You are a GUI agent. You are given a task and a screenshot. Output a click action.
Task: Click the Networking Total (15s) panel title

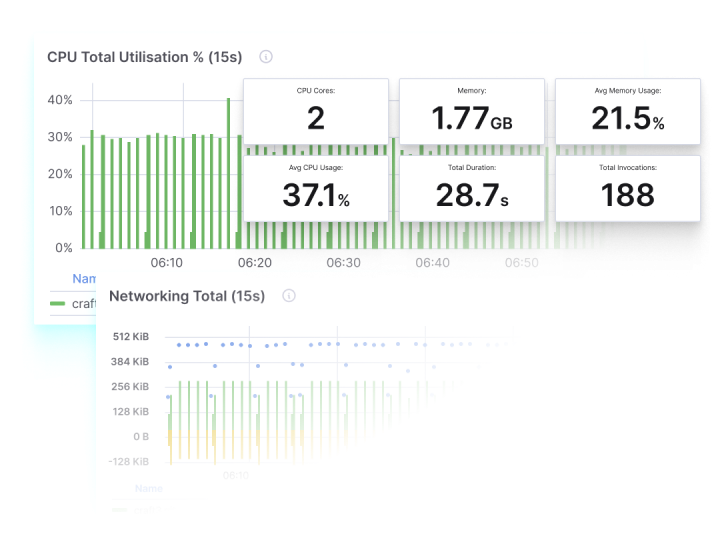(x=187, y=296)
